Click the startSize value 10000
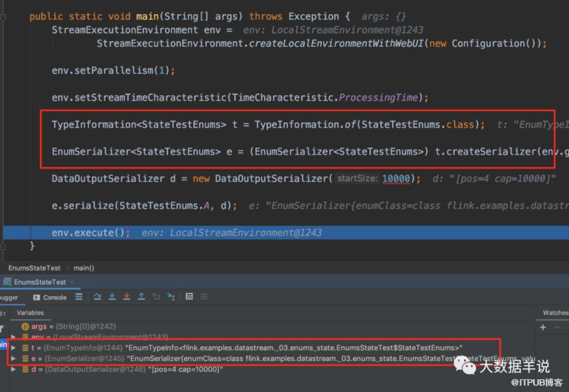Screen dimensions: 569x392 click(396, 178)
